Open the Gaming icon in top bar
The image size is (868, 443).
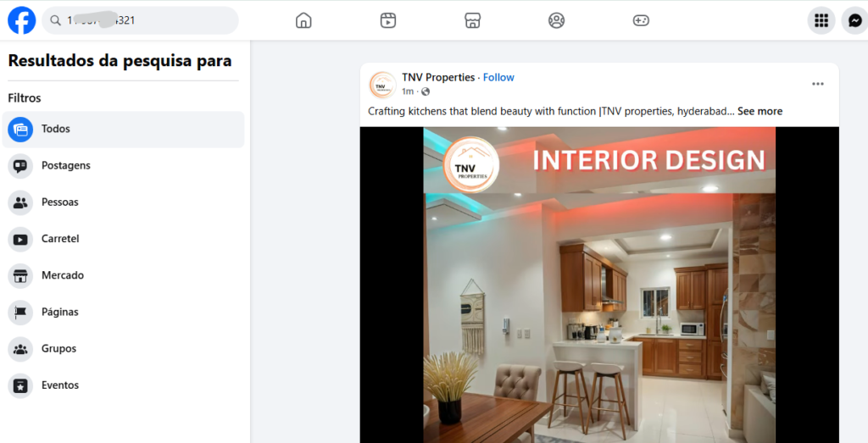(641, 20)
